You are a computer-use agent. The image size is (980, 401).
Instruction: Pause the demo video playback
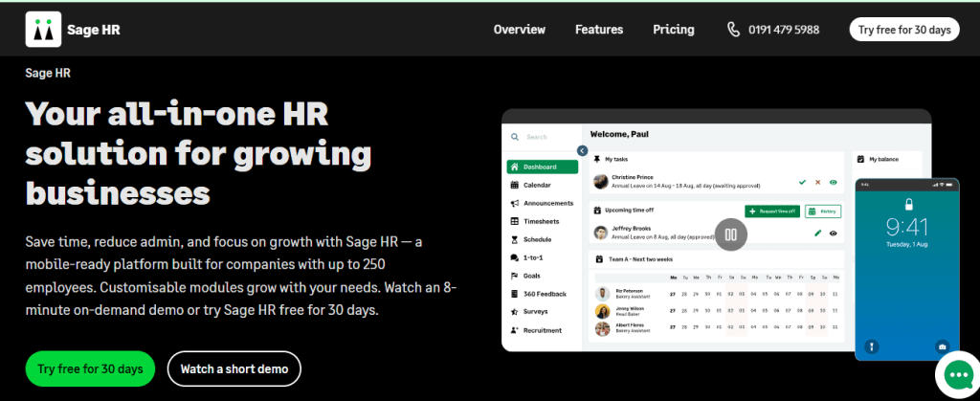tap(731, 234)
